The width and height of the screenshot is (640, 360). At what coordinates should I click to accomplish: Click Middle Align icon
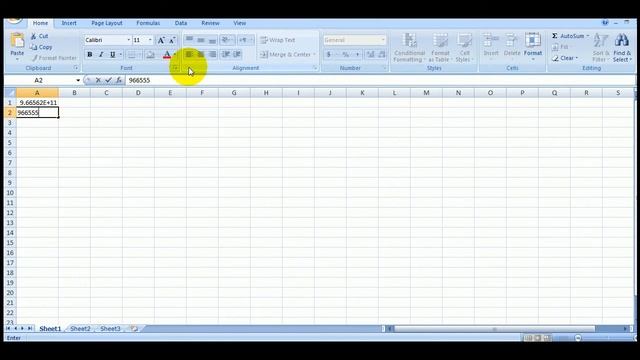point(201,40)
